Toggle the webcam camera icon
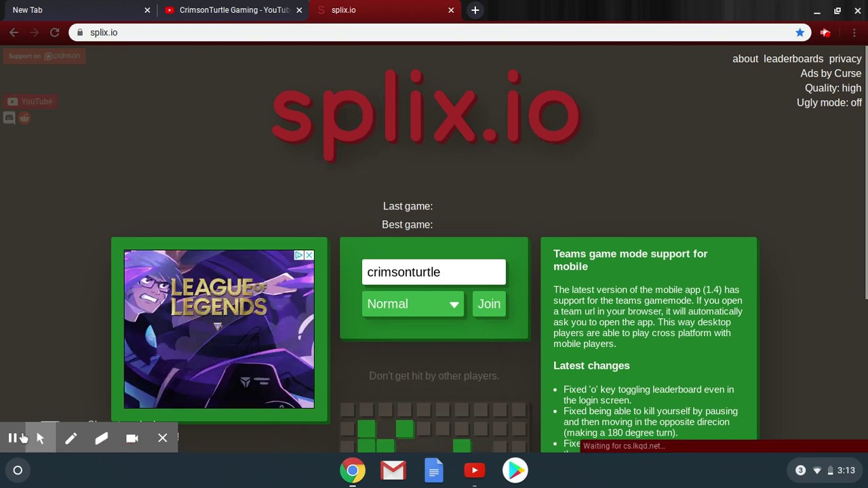 [132, 439]
